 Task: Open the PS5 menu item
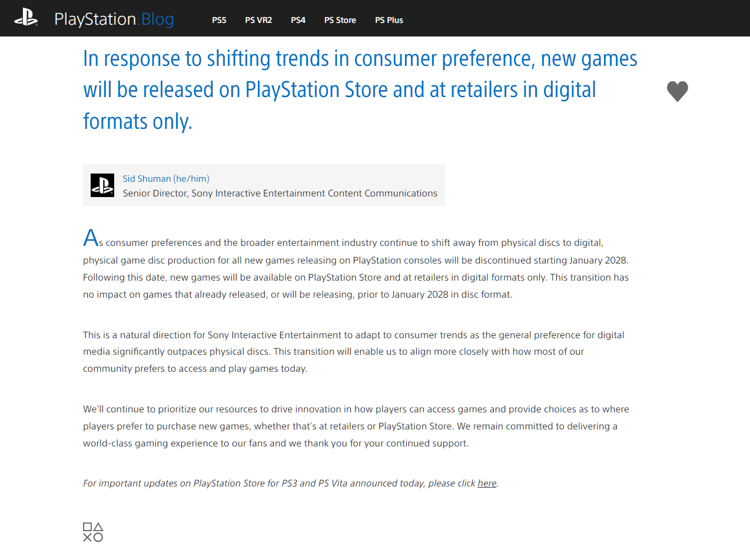click(219, 20)
